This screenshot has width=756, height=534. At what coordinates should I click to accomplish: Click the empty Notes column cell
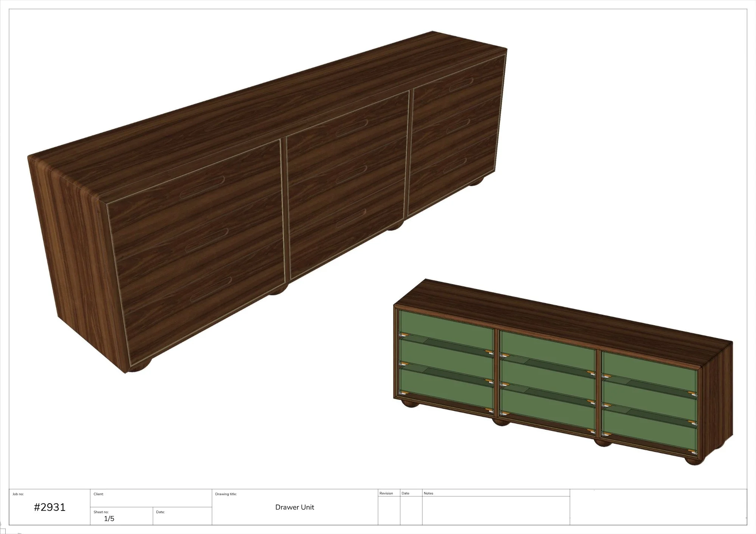(496, 510)
